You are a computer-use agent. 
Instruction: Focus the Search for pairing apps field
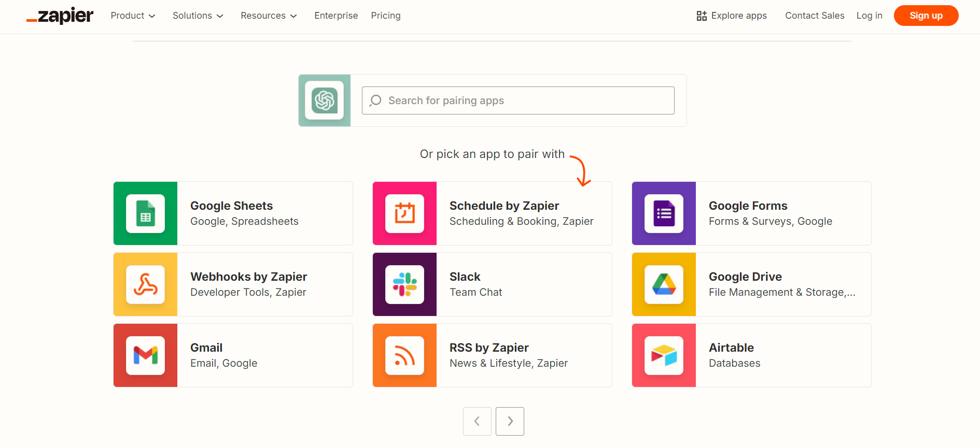point(519,100)
